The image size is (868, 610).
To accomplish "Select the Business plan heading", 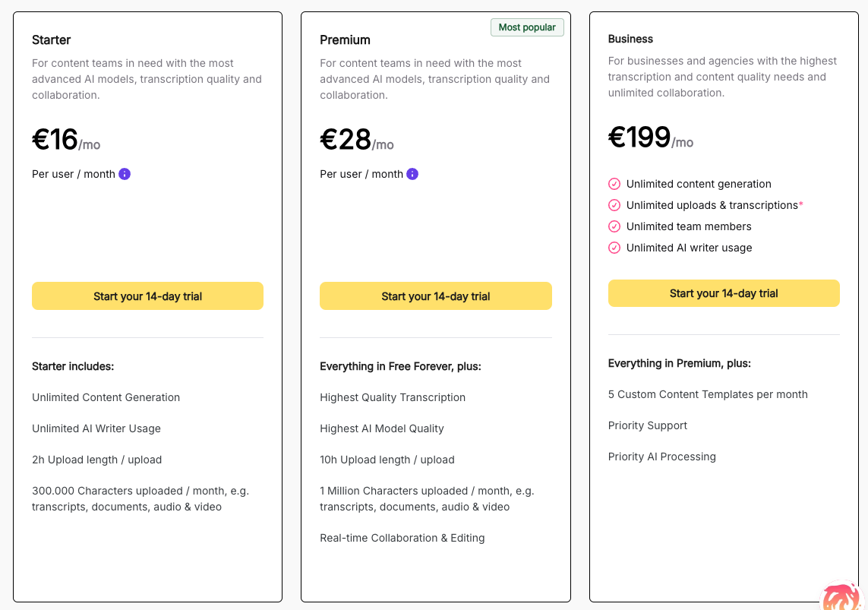I will (630, 39).
